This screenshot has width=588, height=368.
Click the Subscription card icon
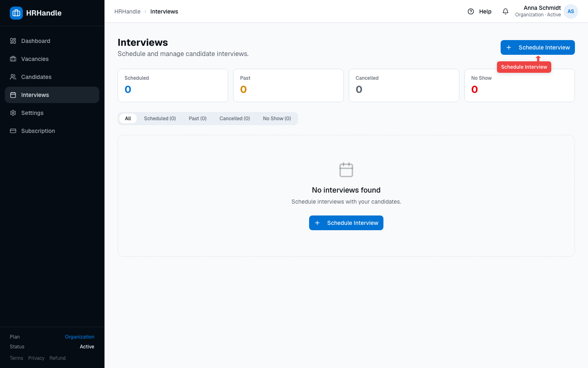(13, 131)
